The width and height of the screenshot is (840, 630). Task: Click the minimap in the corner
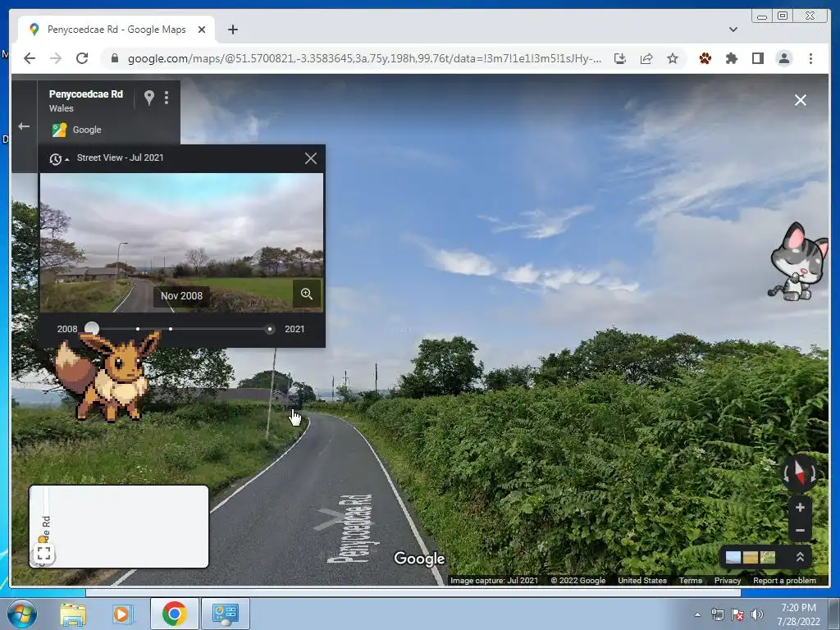(x=119, y=527)
